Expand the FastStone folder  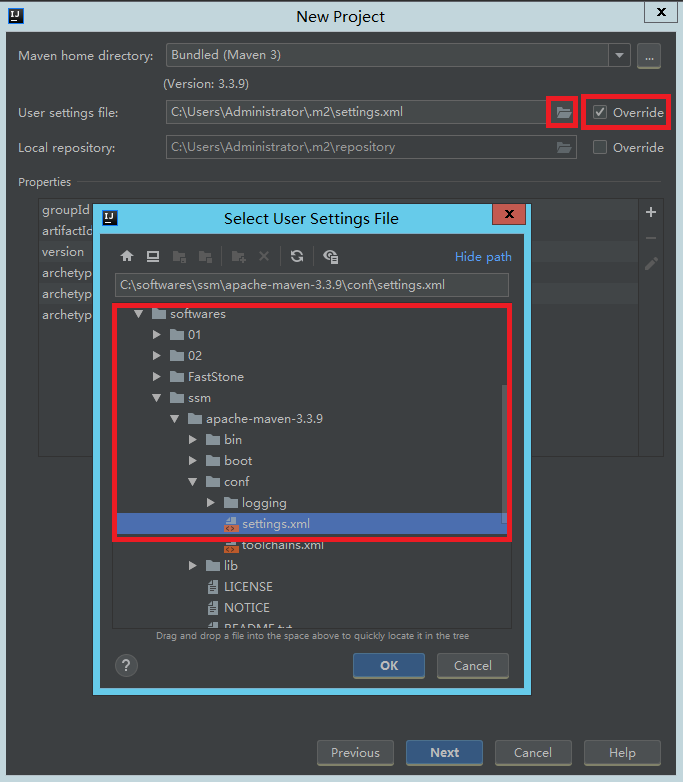tap(157, 377)
